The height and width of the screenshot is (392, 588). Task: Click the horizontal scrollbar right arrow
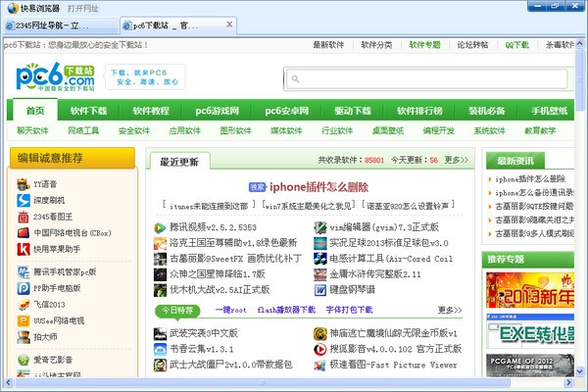pos(568,382)
